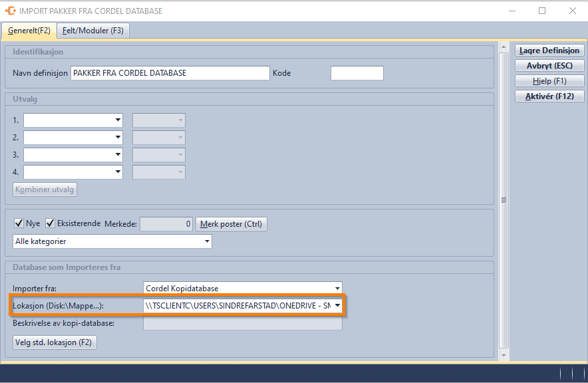Focus the Kode input field
This screenshot has width=588, height=383.
click(357, 73)
